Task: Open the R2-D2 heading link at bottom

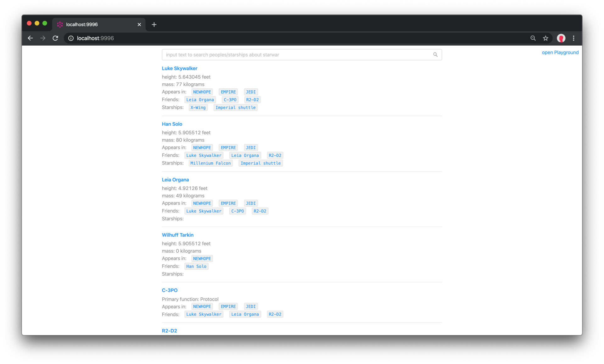Action: (169, 331)
